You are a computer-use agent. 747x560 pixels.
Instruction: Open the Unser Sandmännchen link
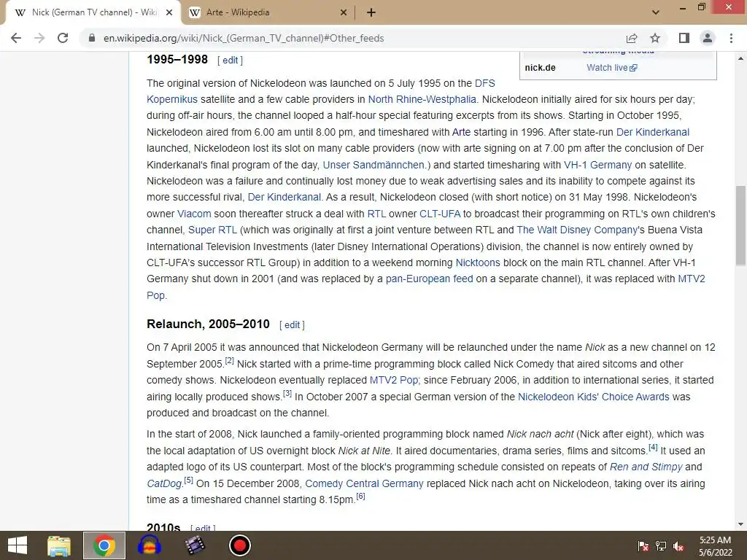[x=375, y=165]
